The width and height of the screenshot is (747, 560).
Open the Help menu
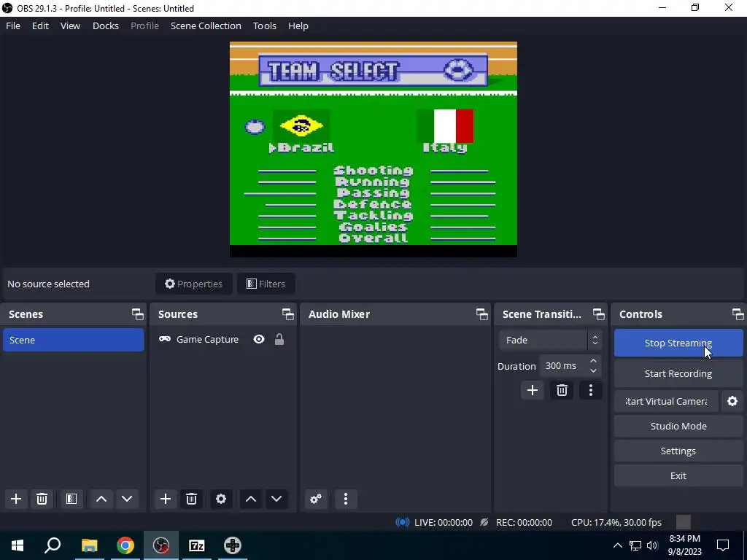(x=298, y=26)
